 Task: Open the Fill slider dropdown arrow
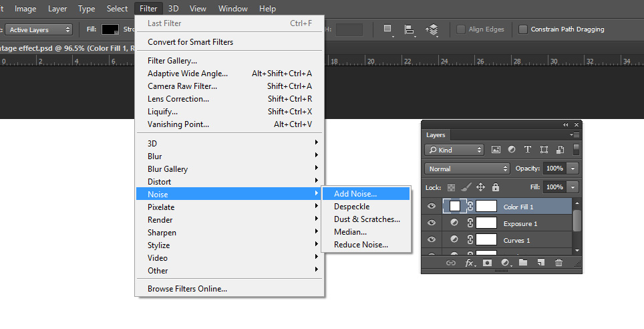[573, 187]
